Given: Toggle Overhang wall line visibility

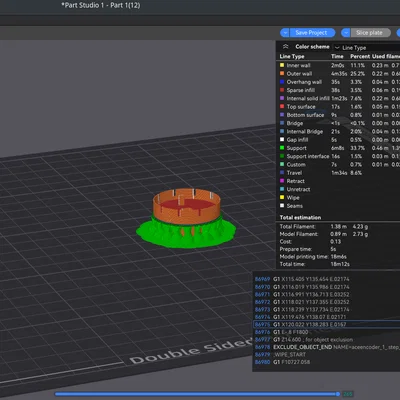Looking at the screenshot, I should pyautogui.click(x=338, y=82).
